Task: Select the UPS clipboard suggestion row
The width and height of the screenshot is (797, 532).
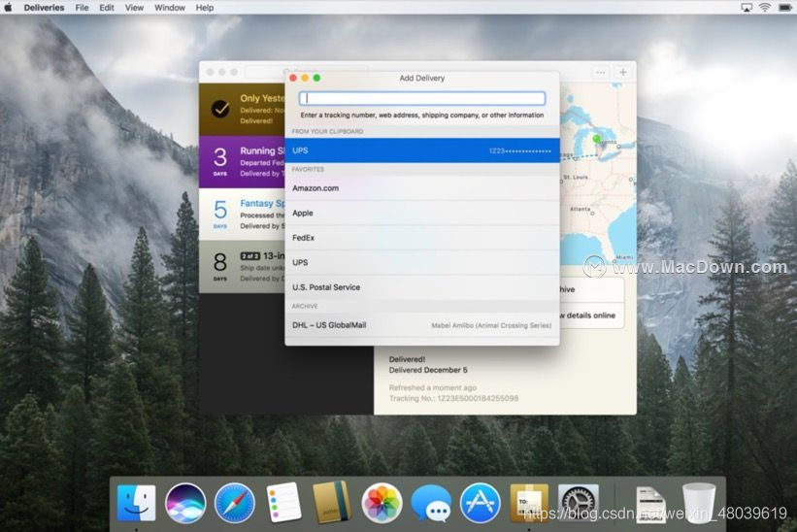Action: (x=422, y=150)
